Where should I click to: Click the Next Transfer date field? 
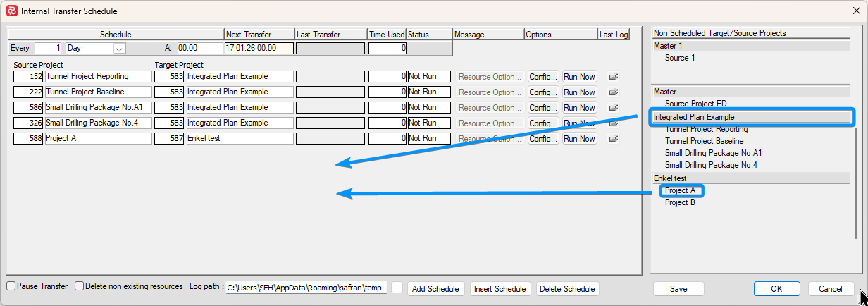coord(259,48)
